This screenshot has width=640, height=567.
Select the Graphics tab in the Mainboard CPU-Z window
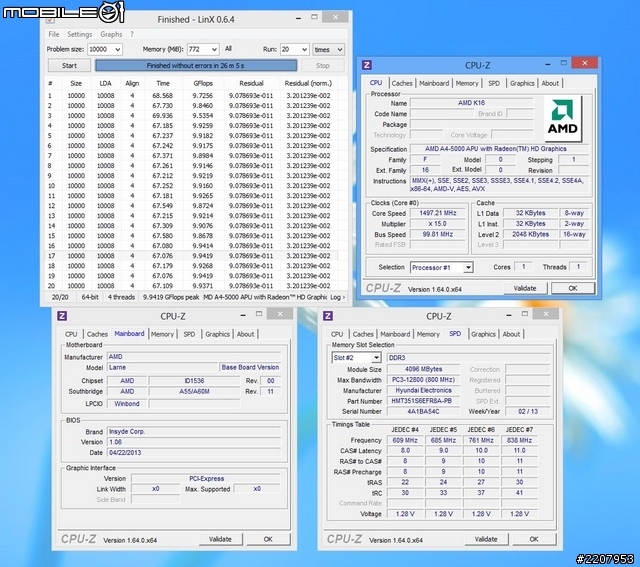[x=218, y=334]
